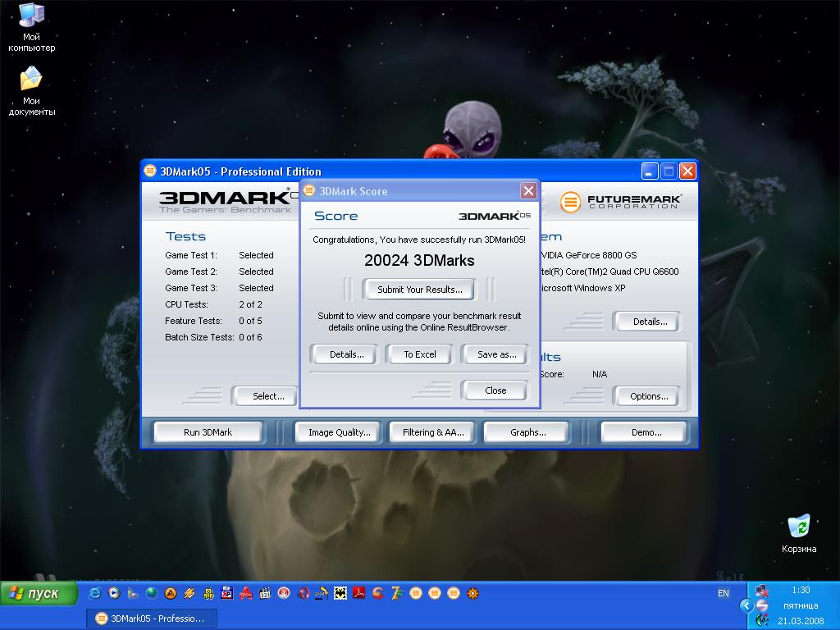
Task: Click the 3DMark05 main window title bar icon
Action: point(150,171)
